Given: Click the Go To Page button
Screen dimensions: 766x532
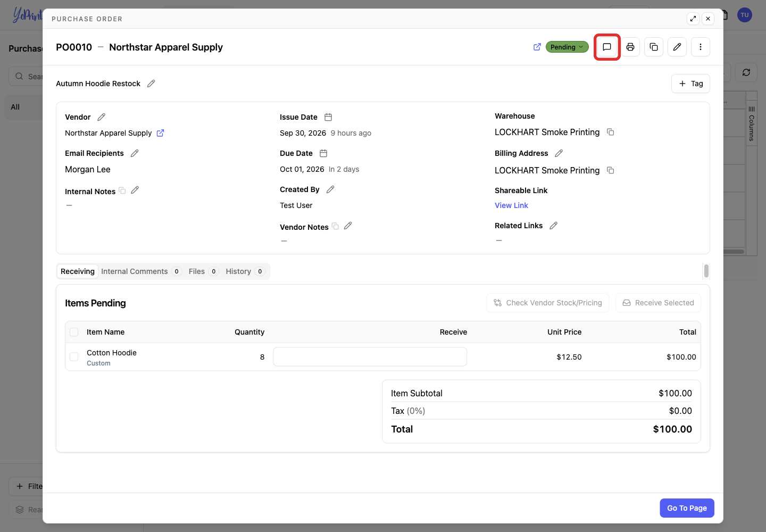Looking at the screenshot, I should (x=687, y=508).
